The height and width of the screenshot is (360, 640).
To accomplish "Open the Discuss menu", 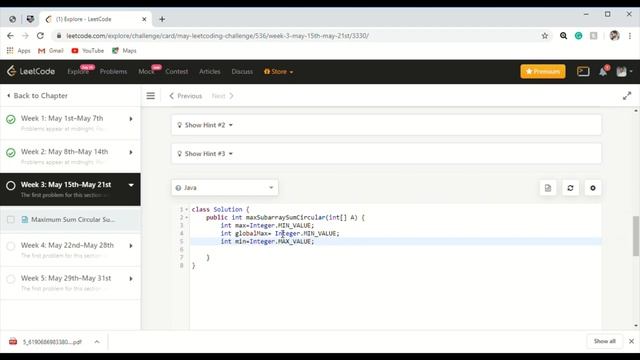I will tap(242, 71).
